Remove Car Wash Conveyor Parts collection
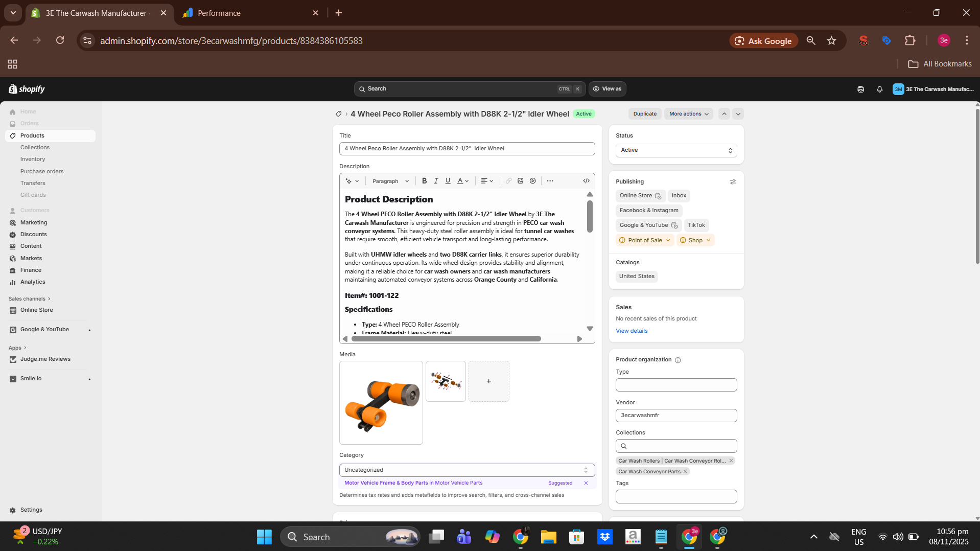Image resolution: width=980 pixels, height=551 pixels. point(685,471)
